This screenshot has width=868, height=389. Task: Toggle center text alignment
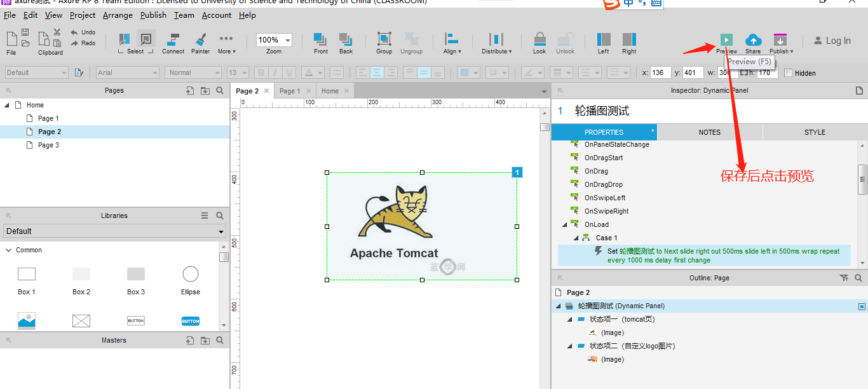click(x=377, y=72)
